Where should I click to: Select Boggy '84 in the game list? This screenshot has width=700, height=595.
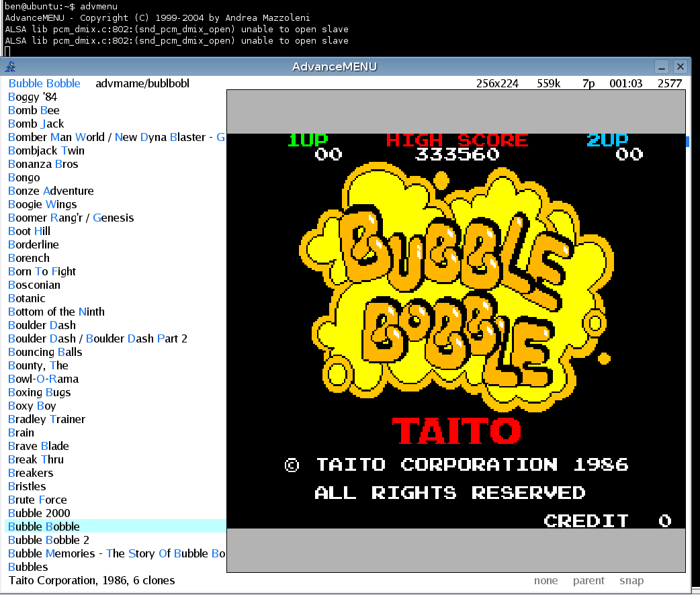33,97
